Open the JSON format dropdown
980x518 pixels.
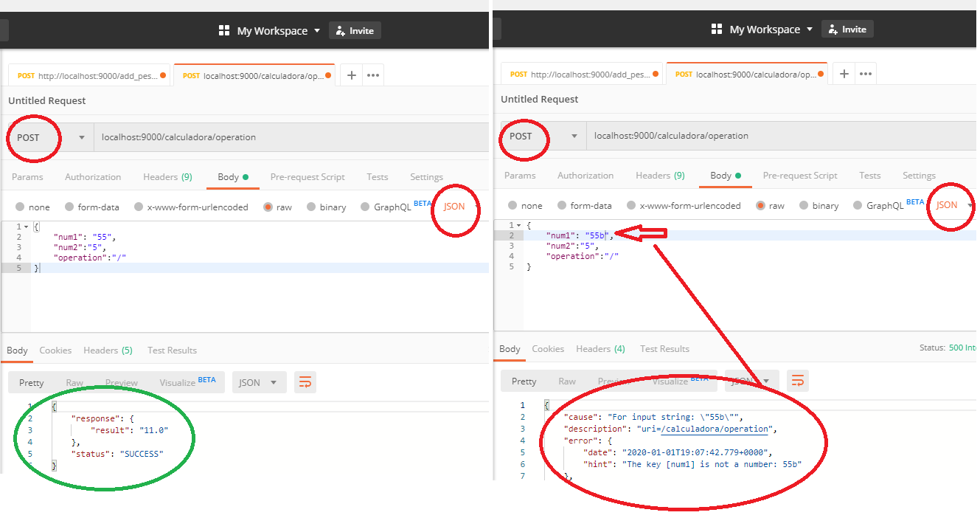pos(259,382)
